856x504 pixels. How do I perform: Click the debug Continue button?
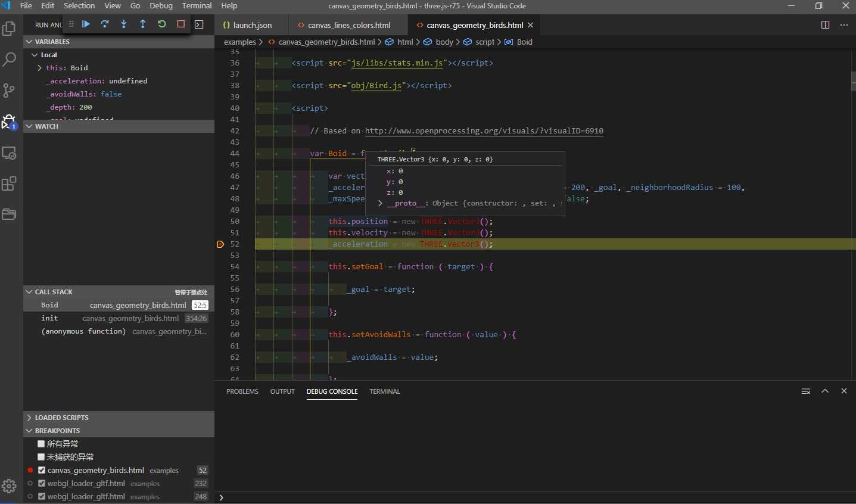coord(86,24)
